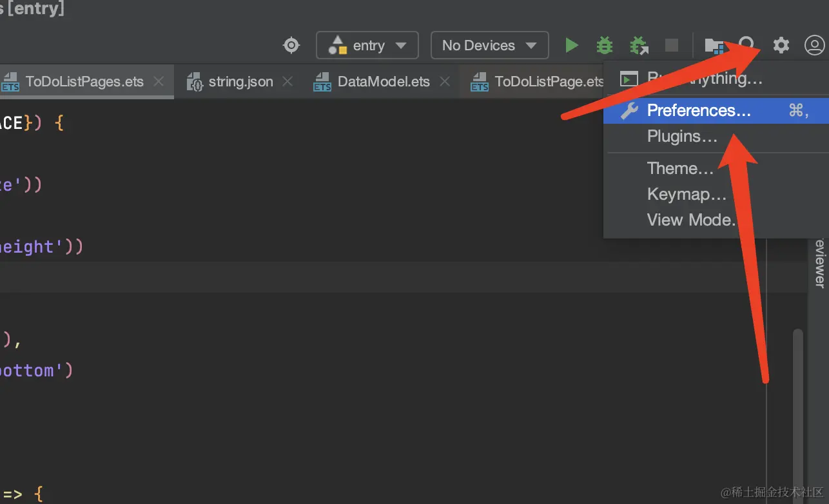
Task: Click the settings gear icon in toolbar
Action: click(x=781, y=45)
